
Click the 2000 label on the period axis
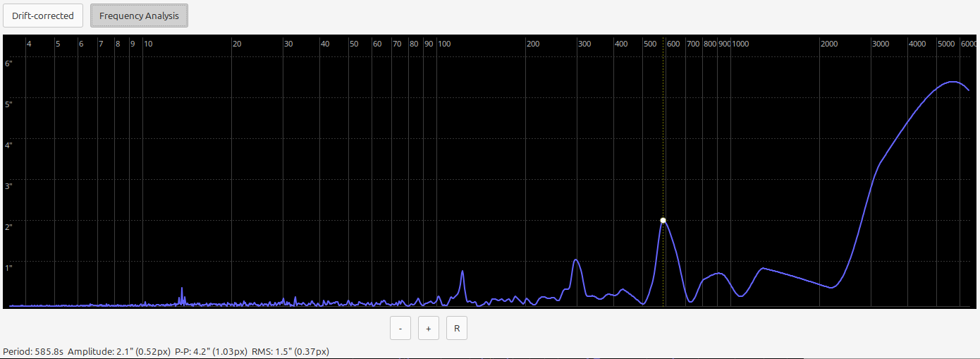[x=829, y=44]
